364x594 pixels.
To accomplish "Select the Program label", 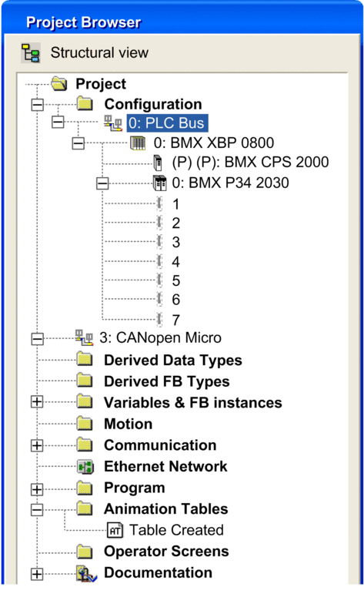I will coord(135,488).
